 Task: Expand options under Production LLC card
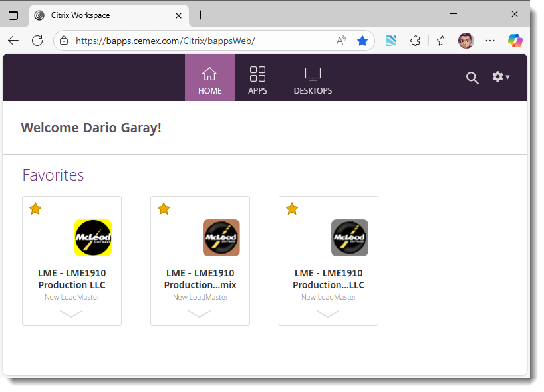click(x=71, y=314)
